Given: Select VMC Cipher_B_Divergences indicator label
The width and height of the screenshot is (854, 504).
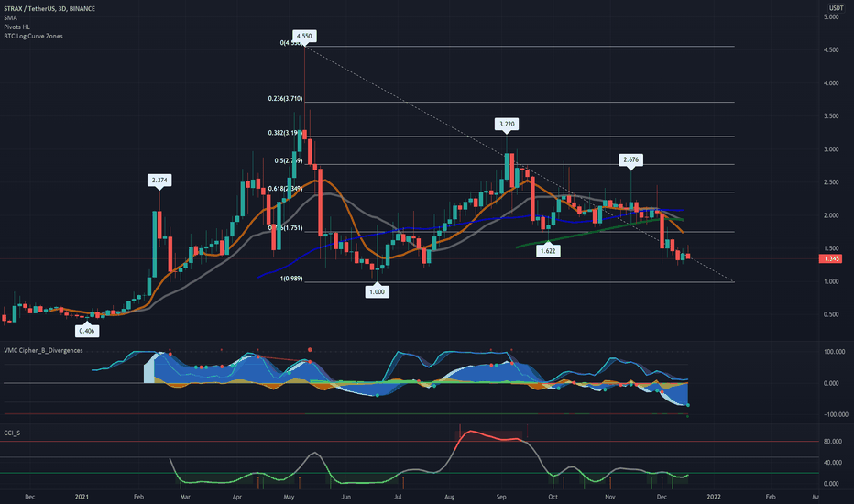Looking at the screenshot, I should 44,350.
